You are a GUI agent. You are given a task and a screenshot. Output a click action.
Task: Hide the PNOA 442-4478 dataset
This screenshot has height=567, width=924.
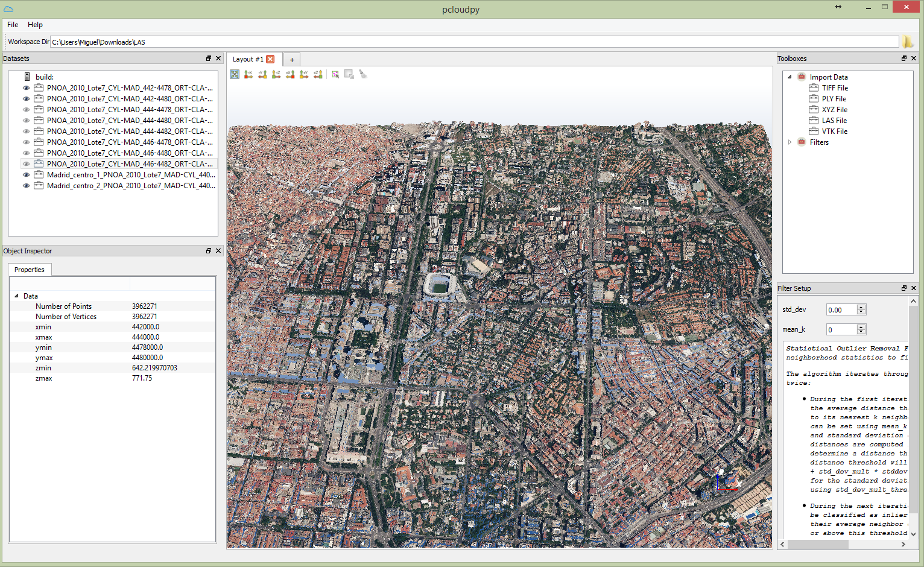[x=26, y=88]
